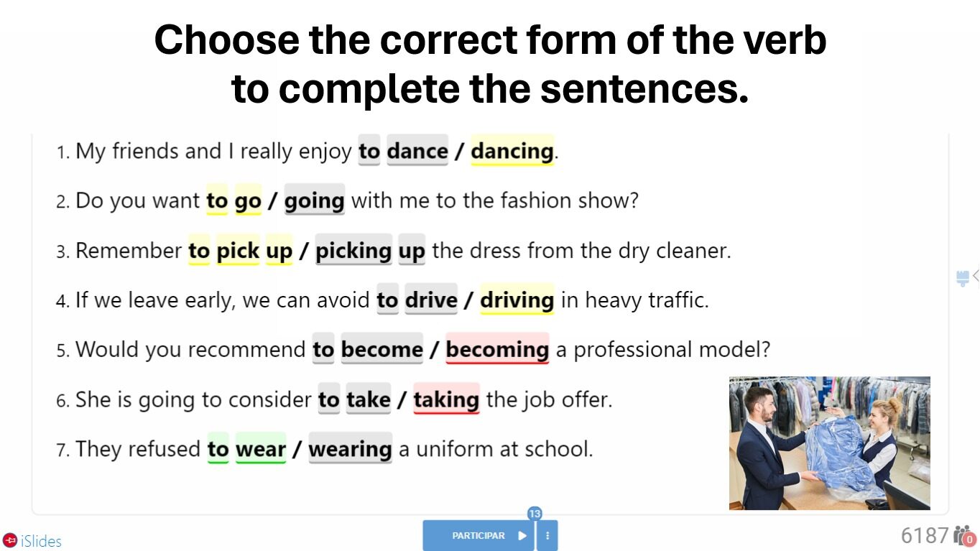
Task: Pick "driving" in sentence 4
Action: click(x=517, y=300)
